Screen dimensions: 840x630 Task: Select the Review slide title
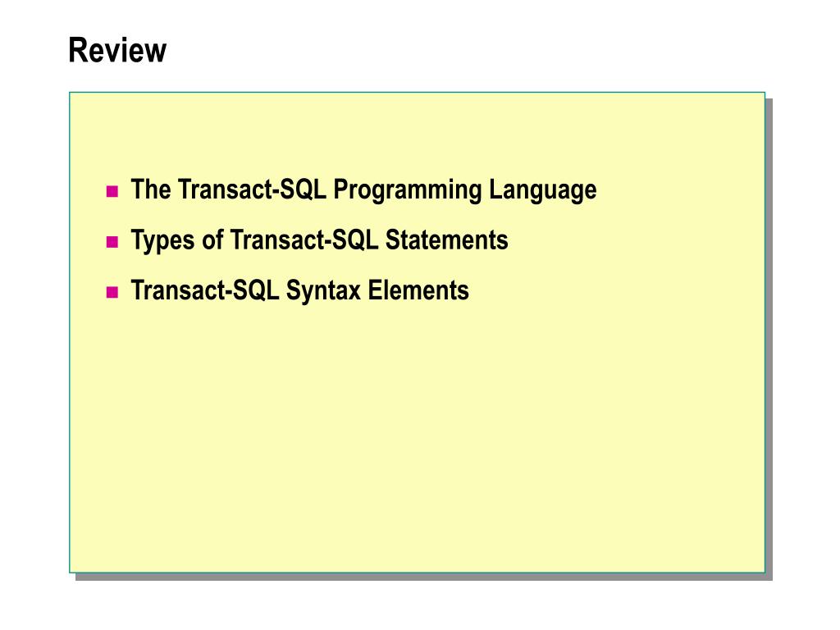pyautogui.click(x=117, y=50)
